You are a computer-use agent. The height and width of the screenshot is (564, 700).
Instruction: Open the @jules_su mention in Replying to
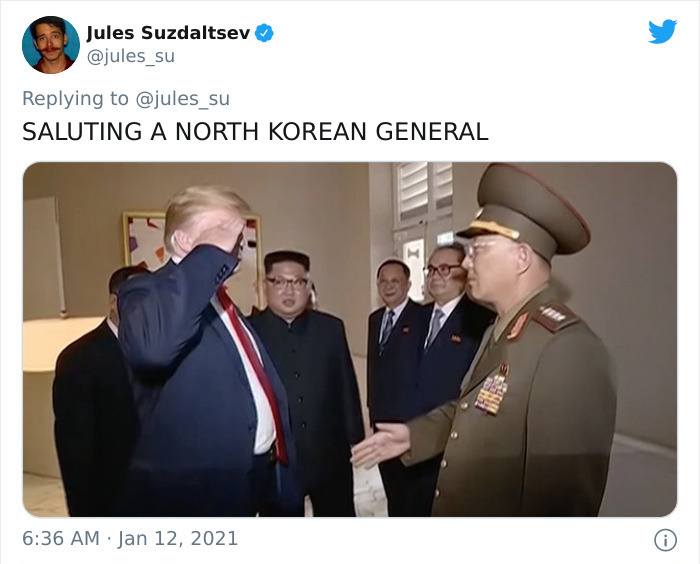coord(182,99)
